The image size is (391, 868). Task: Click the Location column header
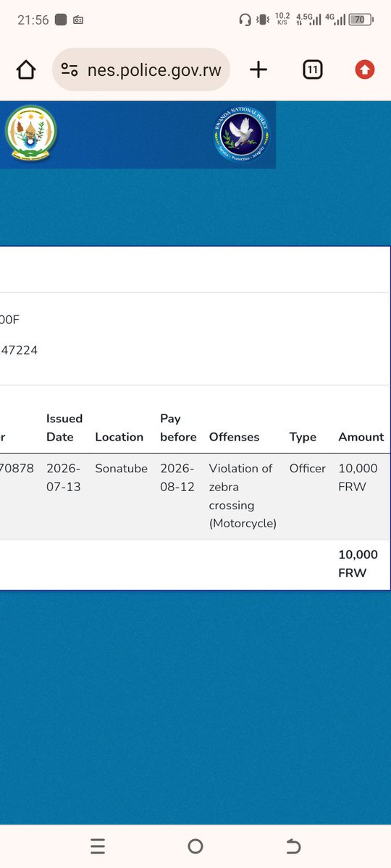119,437
